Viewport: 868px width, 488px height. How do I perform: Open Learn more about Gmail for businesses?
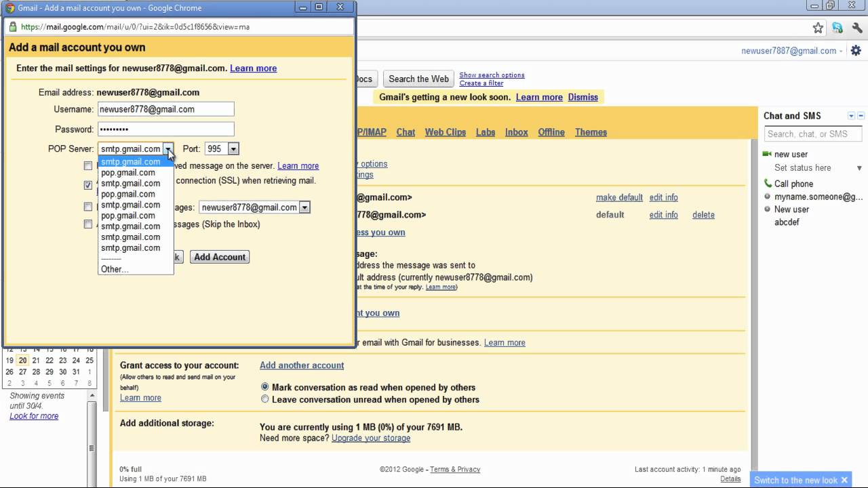(x=505, y=343)
